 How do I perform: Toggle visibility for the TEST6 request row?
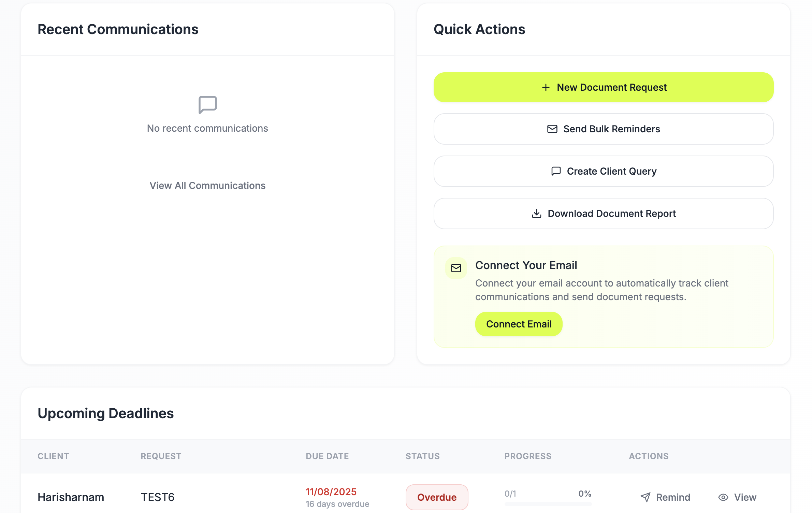pyautogui.click(x=737, y=497)
